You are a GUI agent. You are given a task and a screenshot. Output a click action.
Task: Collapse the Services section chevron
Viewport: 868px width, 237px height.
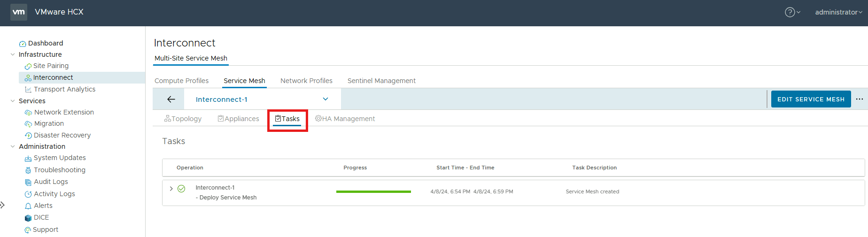(13, 101)
